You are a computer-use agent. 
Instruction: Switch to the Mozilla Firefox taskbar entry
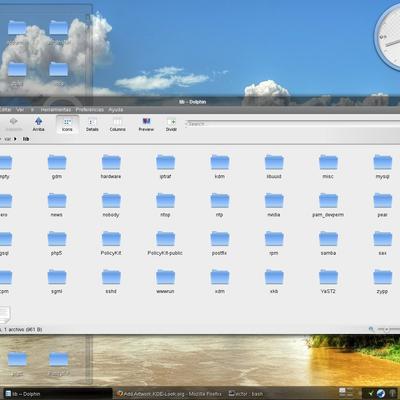(169, 394)
